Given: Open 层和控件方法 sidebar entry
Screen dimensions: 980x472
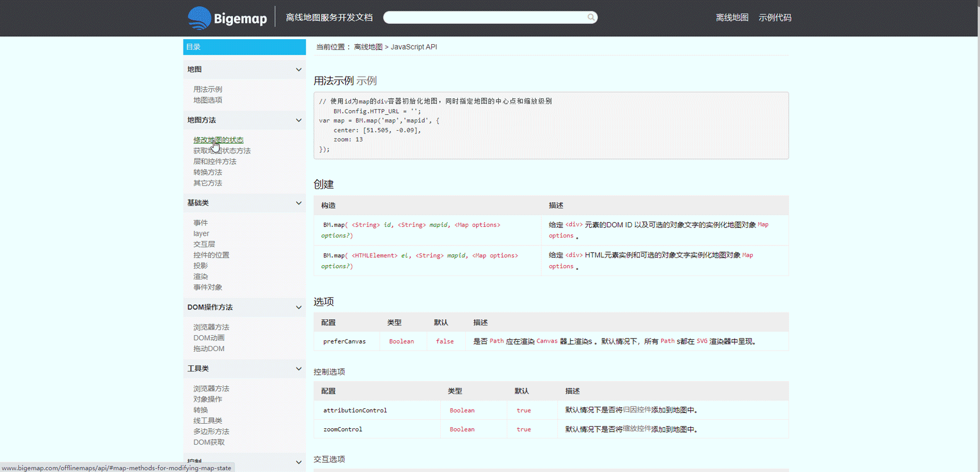Looking at the screenshot, I should pos(215,161).
